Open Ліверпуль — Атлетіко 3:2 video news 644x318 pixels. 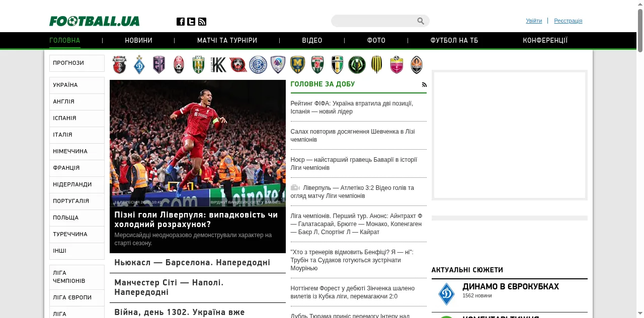[352, 192]
